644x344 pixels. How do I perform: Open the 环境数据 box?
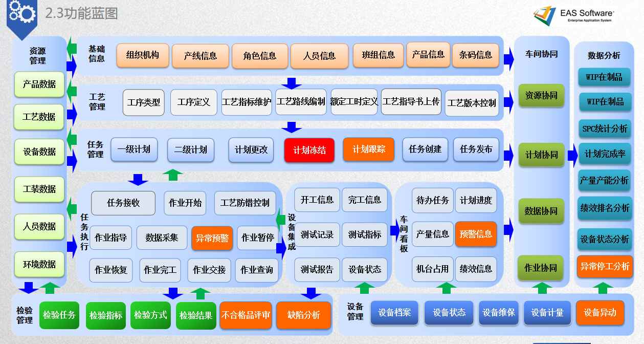pyautogui.click(x=39, y=265)
